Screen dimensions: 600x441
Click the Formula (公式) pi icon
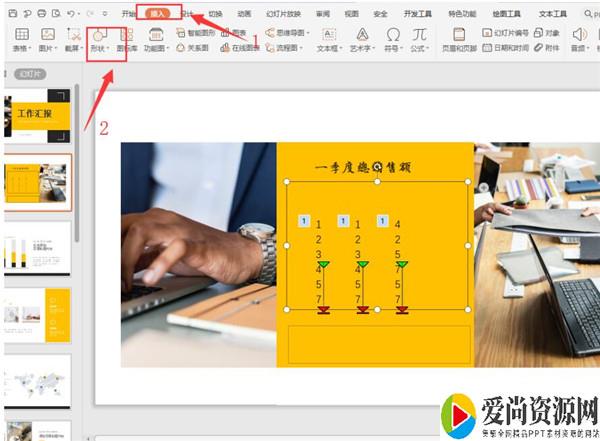[x=420, y=34]
